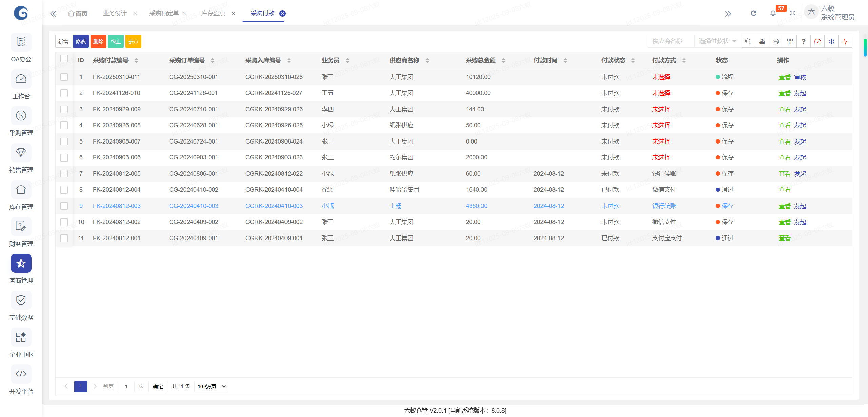The height and width of the screenshot is (417, 868).
Task: Open the 开发平台 code icon
Action: tap(21, 374)
